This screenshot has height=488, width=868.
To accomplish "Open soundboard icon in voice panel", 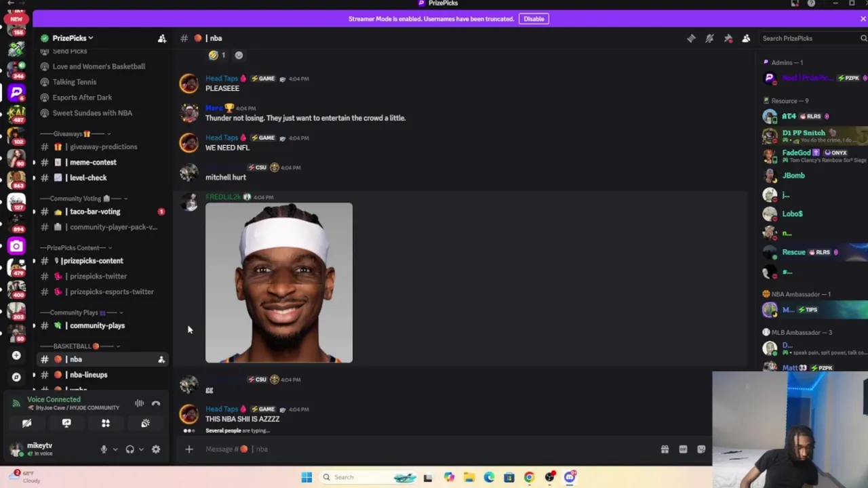I will (x=145, y=423).
